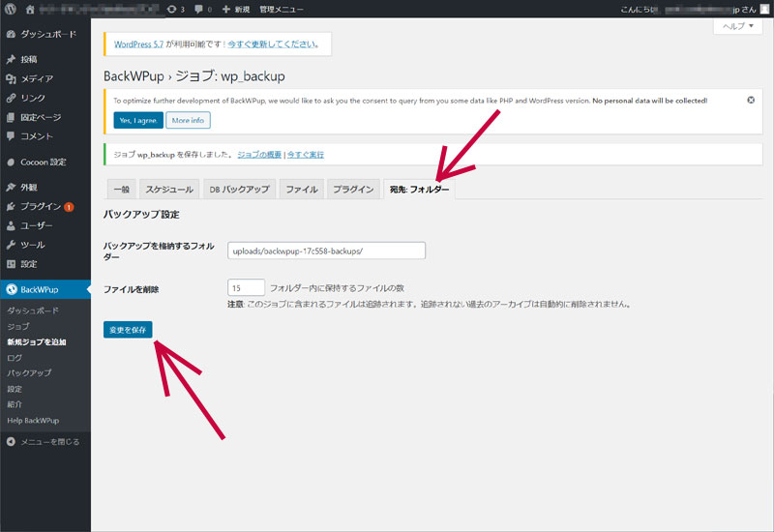Open the WordPress logo menu

pyautogui.click(x=10, y=9)
